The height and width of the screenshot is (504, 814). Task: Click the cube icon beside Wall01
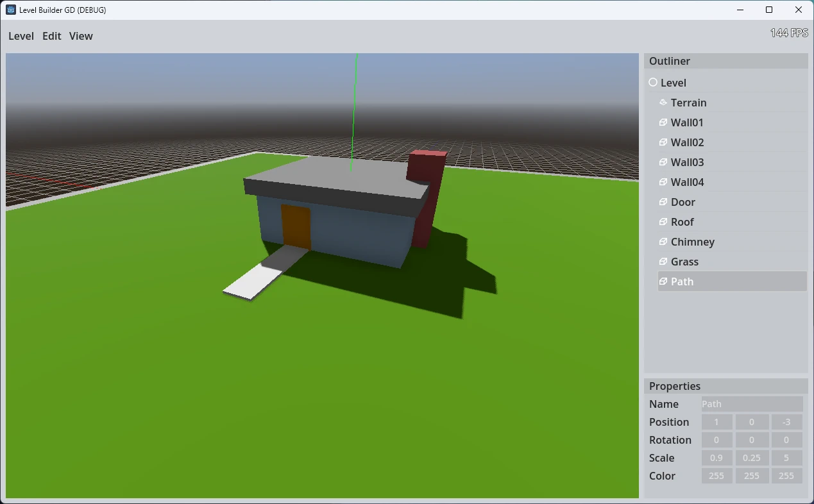click(x=663, y=122)
